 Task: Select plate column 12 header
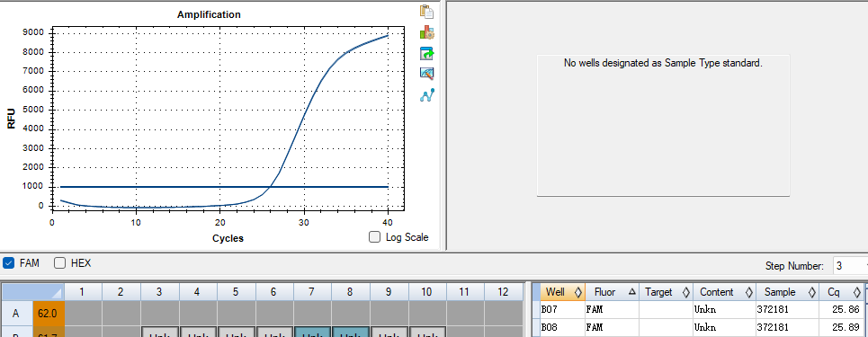504,292
